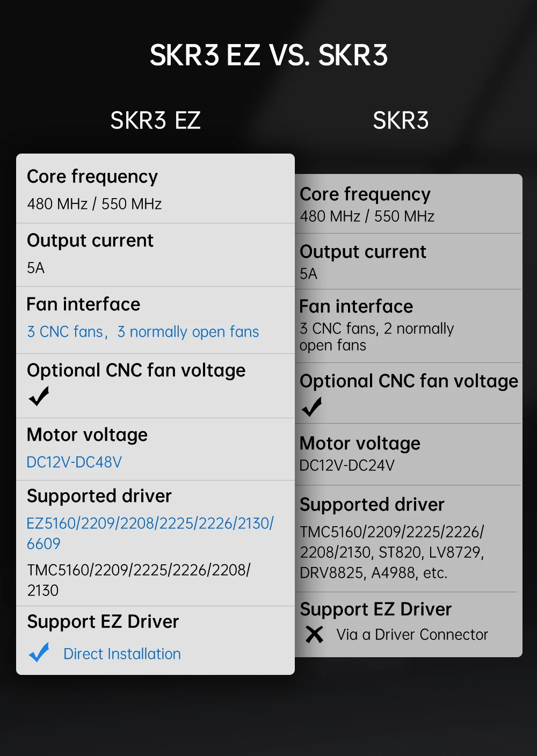Click the blue DC12V-DC48V motor voltage text
The height and width of the screenshot is (756, 537).
pos(74,462)
